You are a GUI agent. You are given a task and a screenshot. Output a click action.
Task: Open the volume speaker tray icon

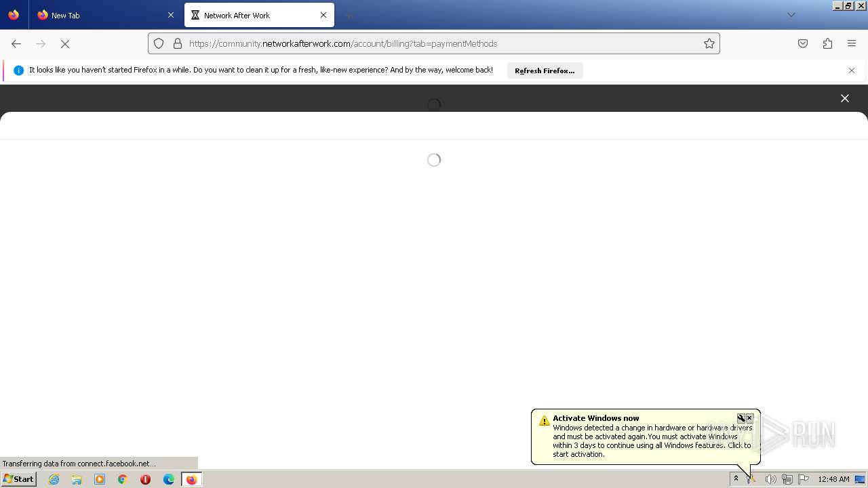tap(770, 479)
